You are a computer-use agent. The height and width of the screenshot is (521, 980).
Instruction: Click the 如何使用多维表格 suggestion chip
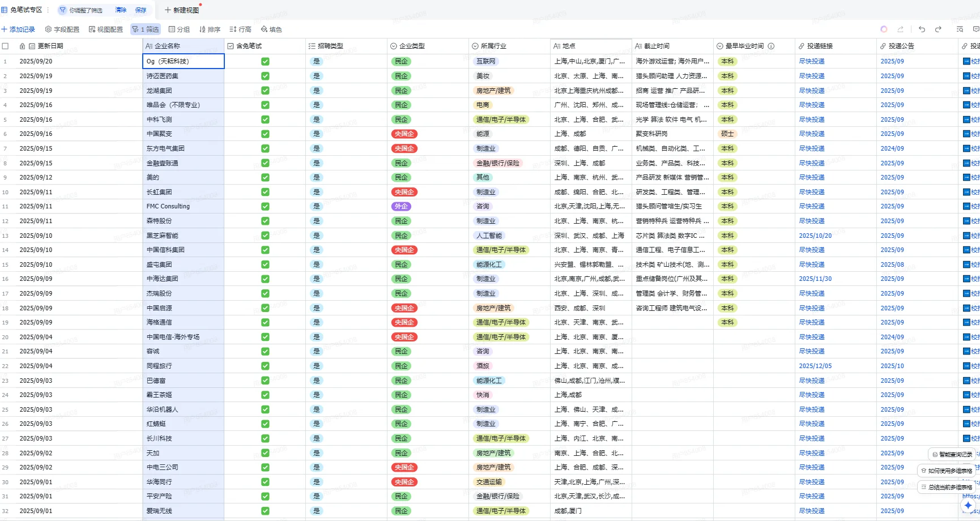(x=946, y=471)
